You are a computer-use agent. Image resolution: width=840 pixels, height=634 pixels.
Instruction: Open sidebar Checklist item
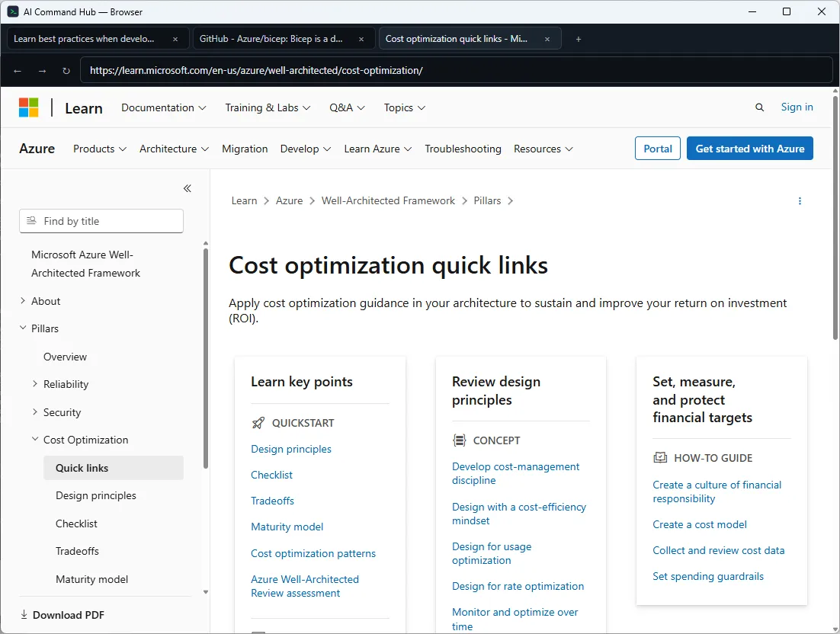click(77, 524)
